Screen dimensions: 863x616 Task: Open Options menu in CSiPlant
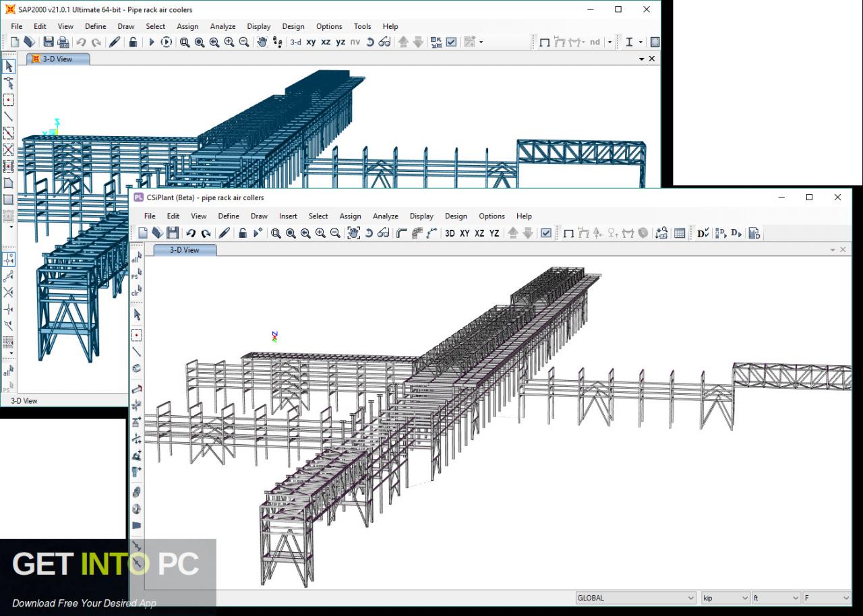click(x=492, y=216)
